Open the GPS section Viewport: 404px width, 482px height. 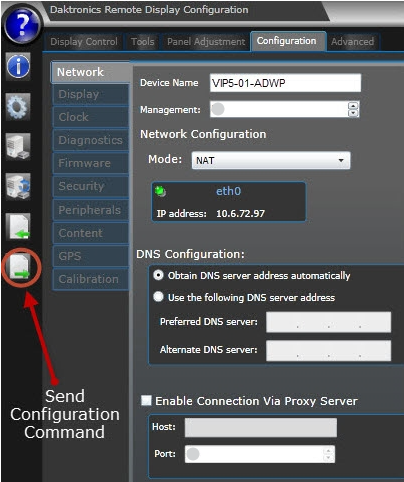[x=90, y=256]
